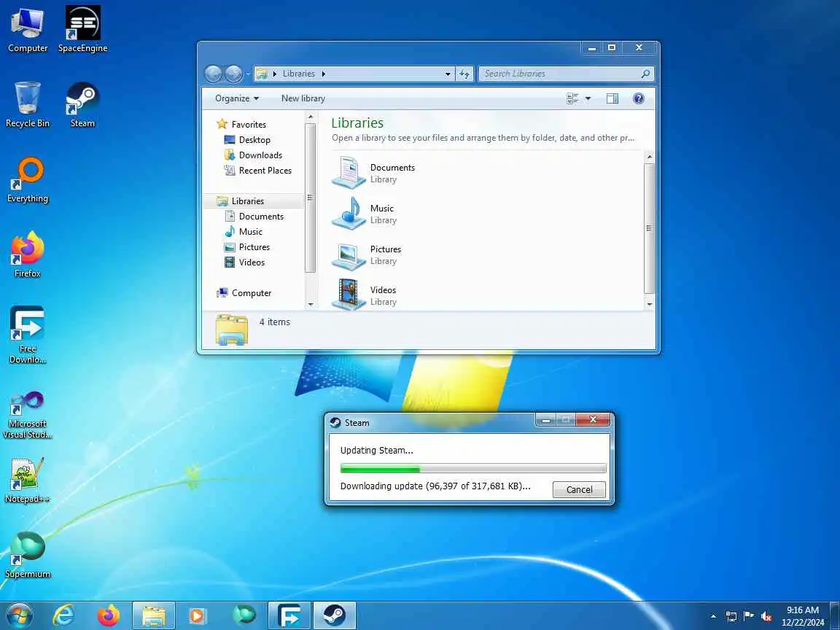Select the Free Download Manager desktop shortcut
The image size is (840, 630).
(x=27, y=335)
